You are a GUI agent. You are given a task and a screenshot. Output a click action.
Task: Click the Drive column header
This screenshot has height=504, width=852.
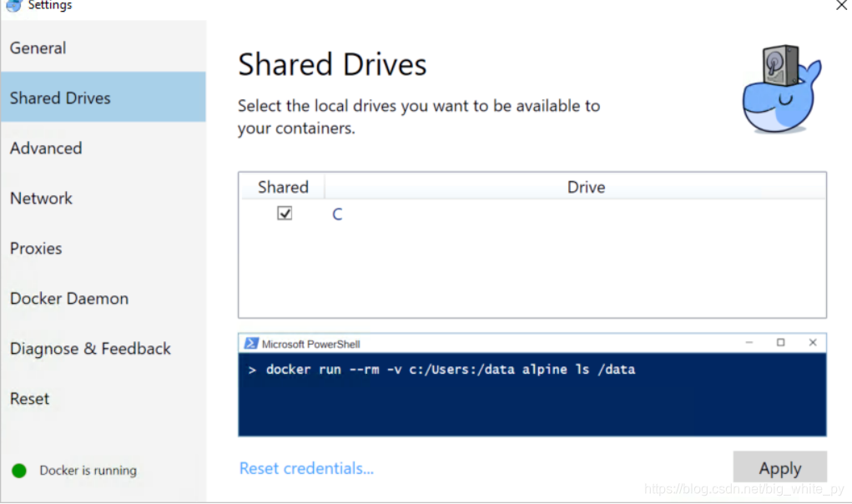(586, 187)
